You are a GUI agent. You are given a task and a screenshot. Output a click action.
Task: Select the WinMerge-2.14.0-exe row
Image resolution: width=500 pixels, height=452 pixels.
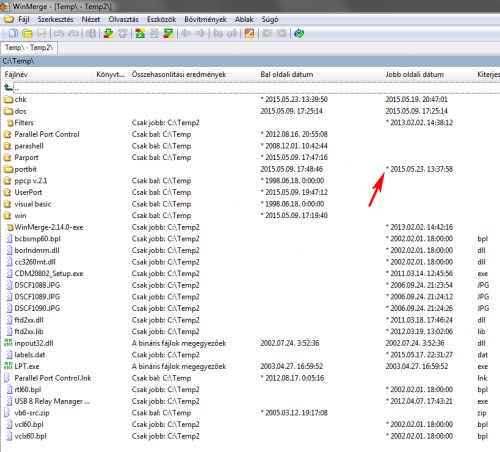click(250, 227)
